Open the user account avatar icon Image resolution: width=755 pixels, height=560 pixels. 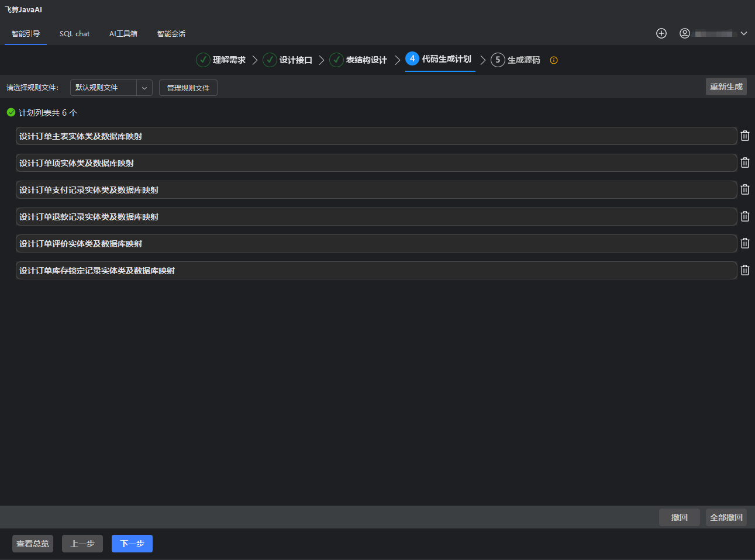point(685,33)
